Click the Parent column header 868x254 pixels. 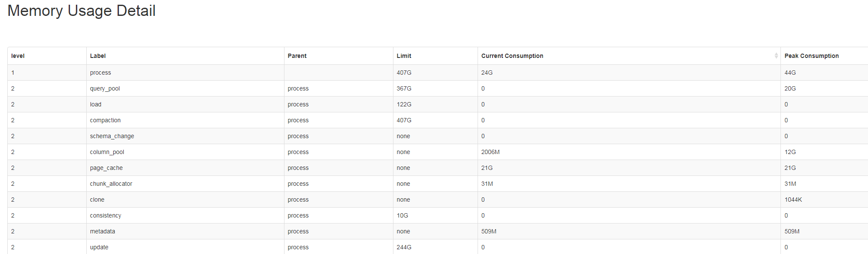tap(297, 56)
